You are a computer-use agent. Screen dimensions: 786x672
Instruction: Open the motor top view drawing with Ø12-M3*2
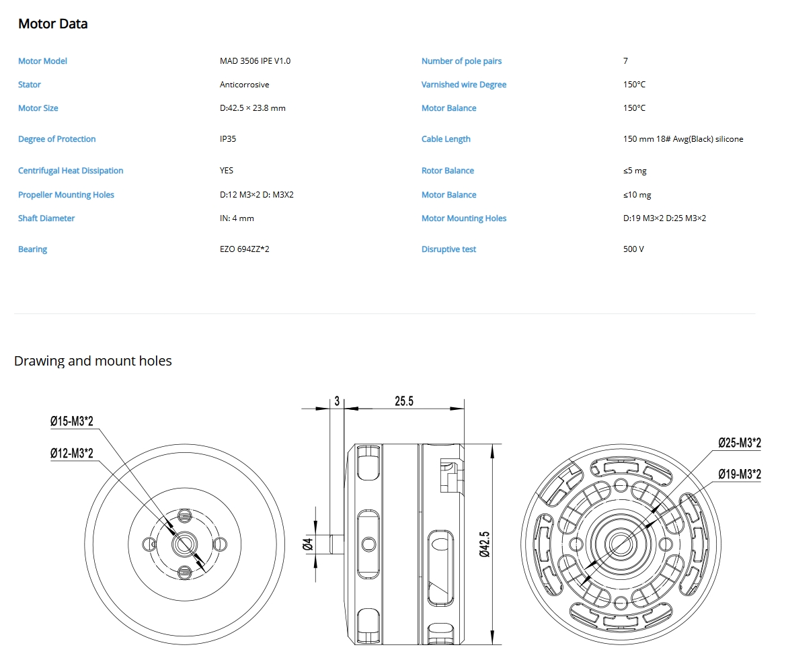tap(183, 544)
